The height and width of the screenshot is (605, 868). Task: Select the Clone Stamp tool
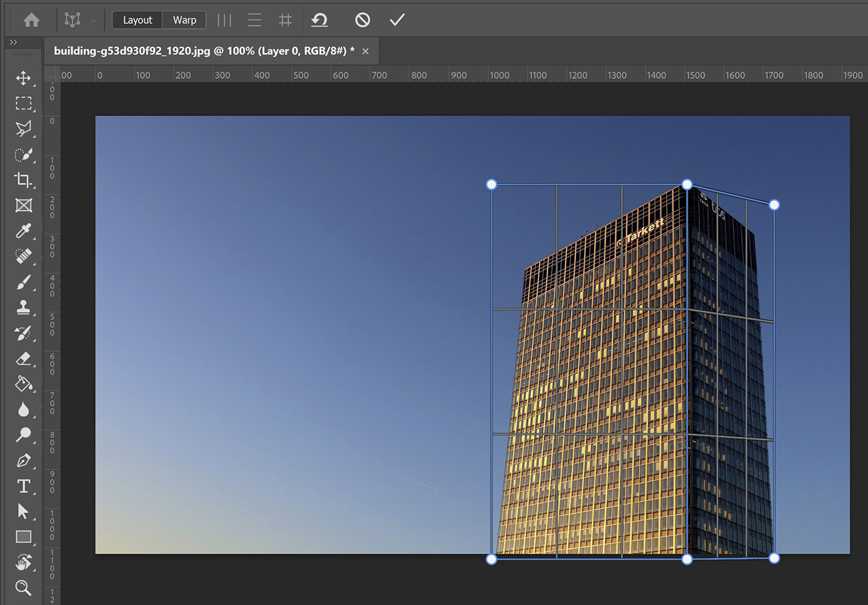coord(23,307)
